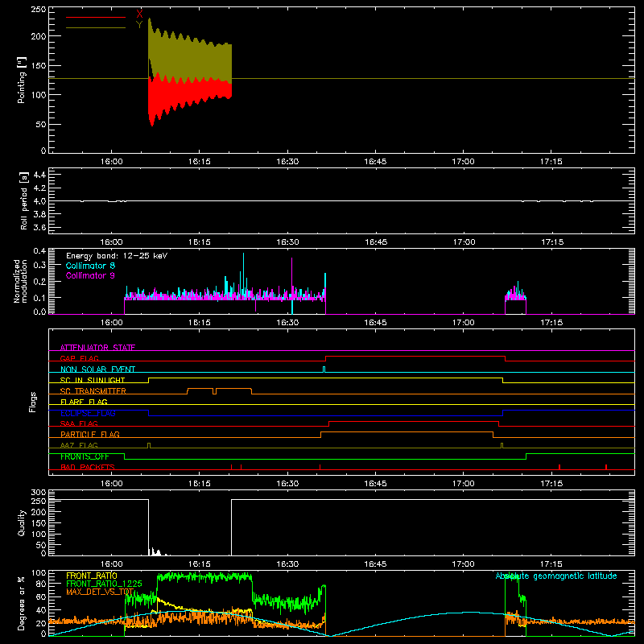Click the 16:15 tick under Roll period plot
The image size is (644, 644).
point(200,242)
